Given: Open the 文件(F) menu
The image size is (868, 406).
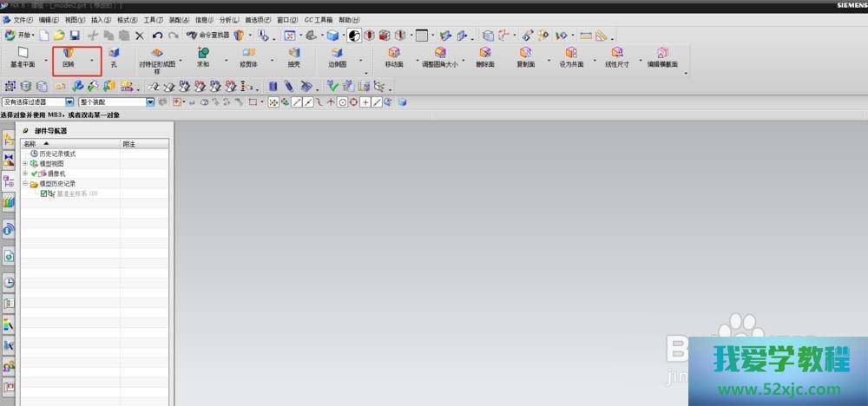Looking at the screenshot, I should tap(23, 19).
